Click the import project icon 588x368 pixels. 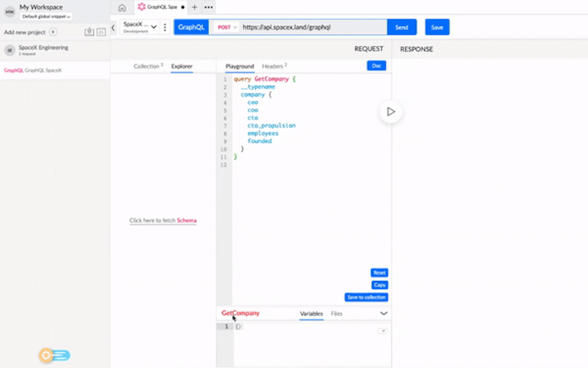coord(89,32)
